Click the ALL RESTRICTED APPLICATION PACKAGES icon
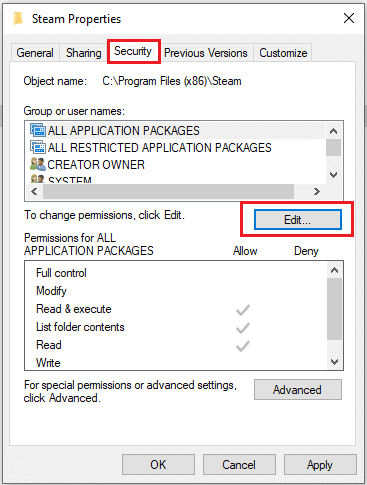This screenshot has height=485, width=367. tap(38, 147)
